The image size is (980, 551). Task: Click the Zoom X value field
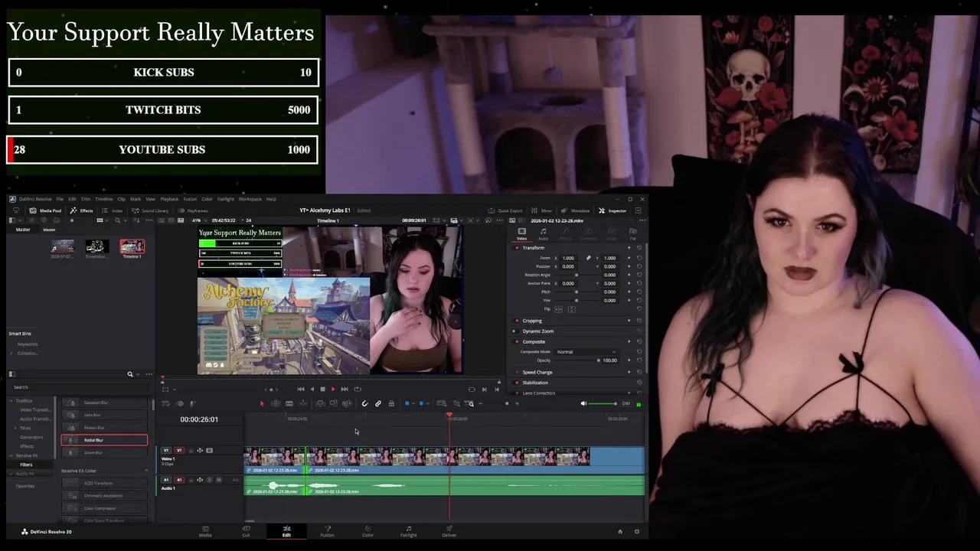568,258
